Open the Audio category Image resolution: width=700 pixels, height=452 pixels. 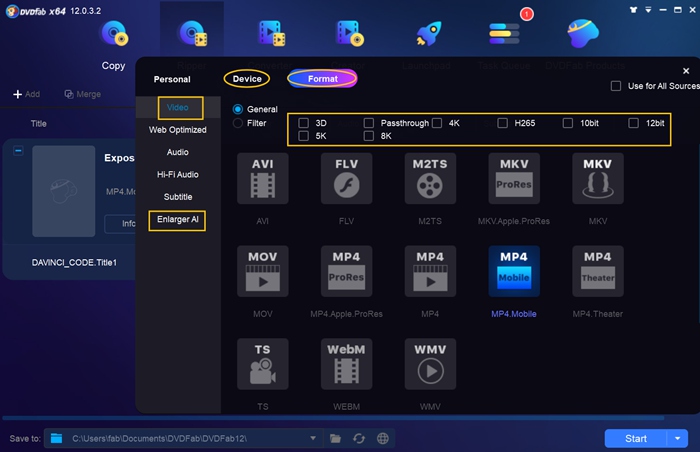coord(178,152)
